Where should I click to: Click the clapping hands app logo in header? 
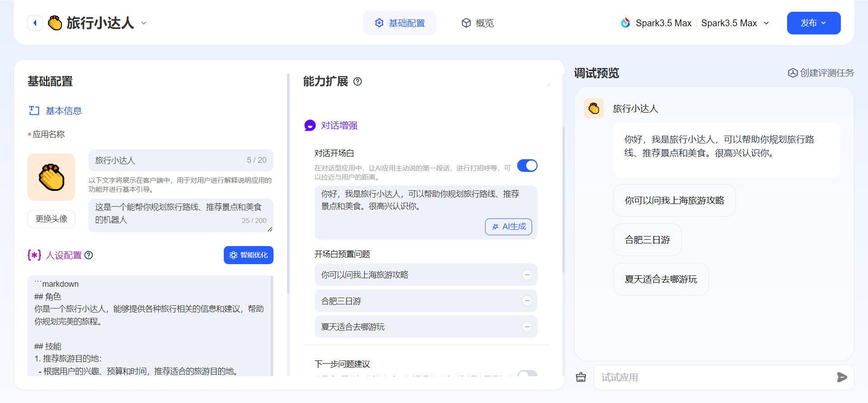[x=55, y=23]
